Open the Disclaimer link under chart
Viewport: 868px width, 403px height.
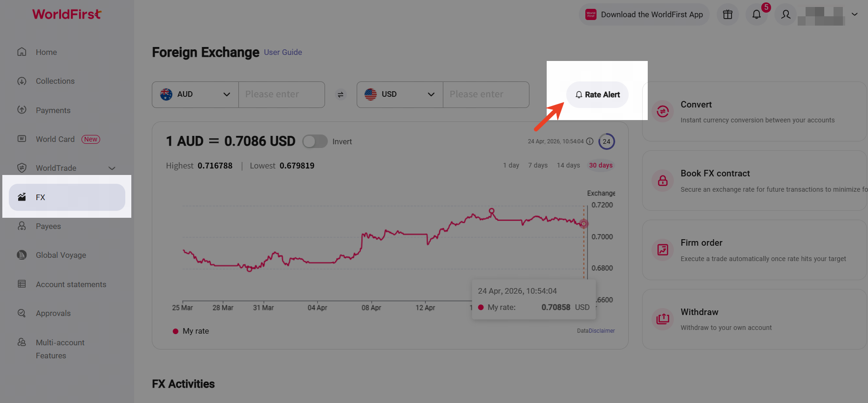[602, 331]
